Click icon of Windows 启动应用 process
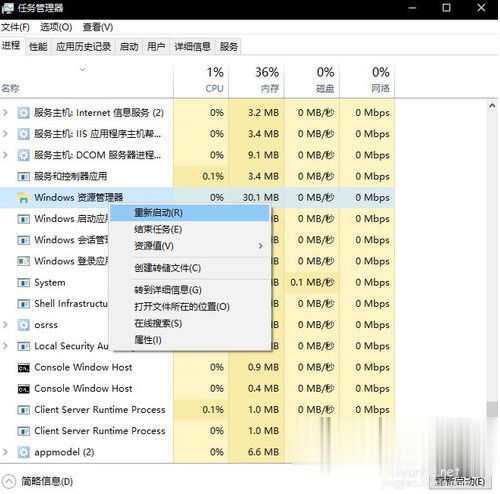This screenshot has height=494, width=500. pyautogui.click(x=23, y=219)
